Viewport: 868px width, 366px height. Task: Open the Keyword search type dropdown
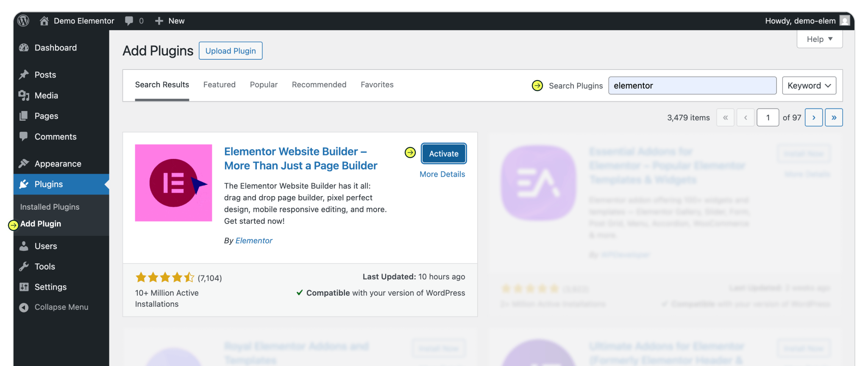point(809,86)
